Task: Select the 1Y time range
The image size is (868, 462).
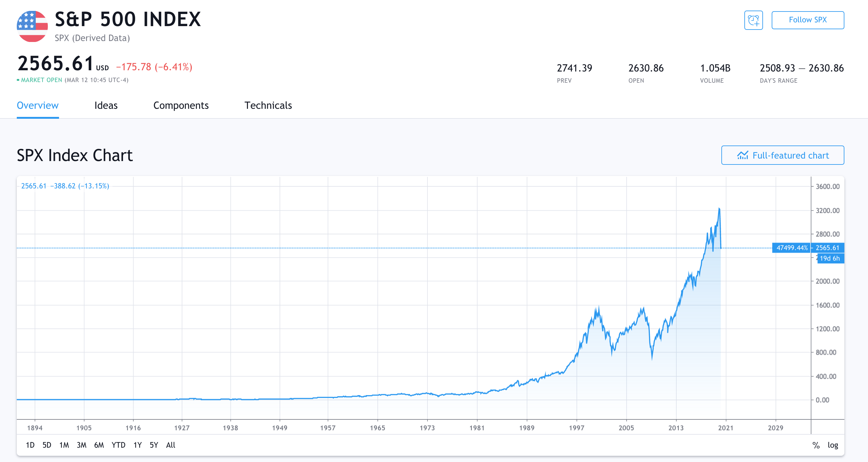Action: [138, 445]
